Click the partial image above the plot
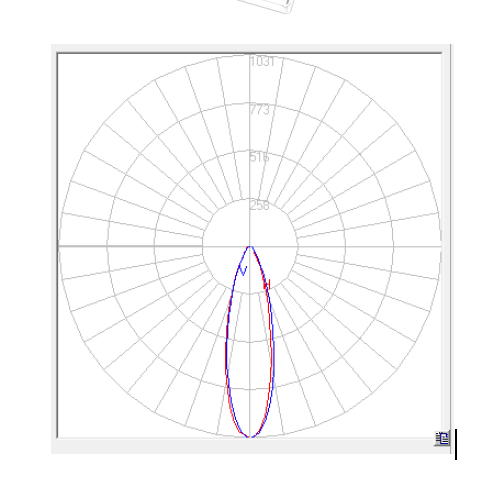The height and width of the screenshot is (490, 484). (267, 6)
